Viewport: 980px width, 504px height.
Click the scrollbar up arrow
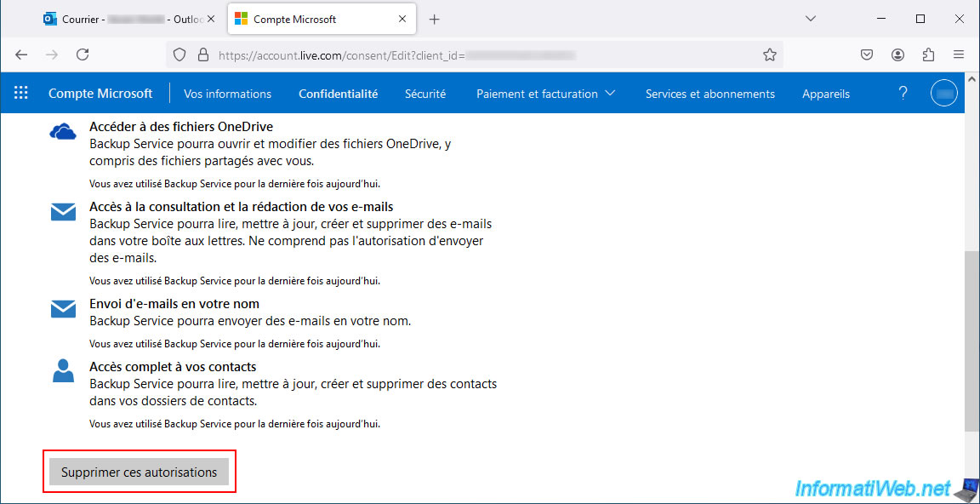pos(970,79)
